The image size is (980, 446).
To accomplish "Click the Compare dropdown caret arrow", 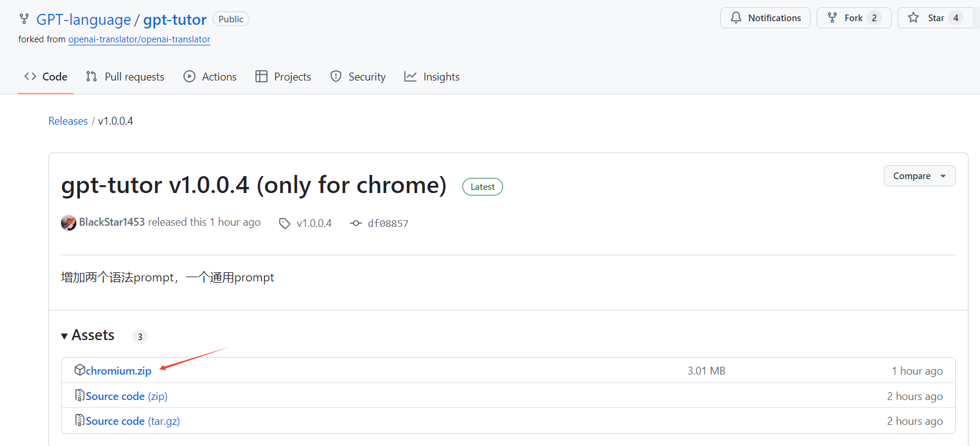I will [x=943, y=176].
